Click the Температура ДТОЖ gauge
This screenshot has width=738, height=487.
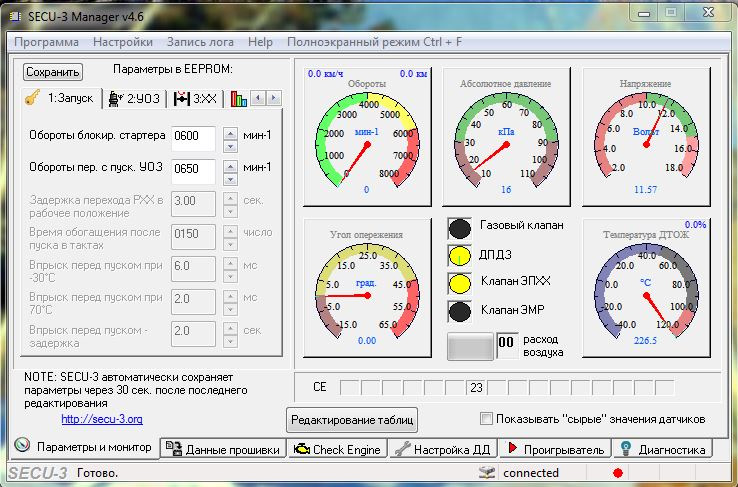pos(646,288)
